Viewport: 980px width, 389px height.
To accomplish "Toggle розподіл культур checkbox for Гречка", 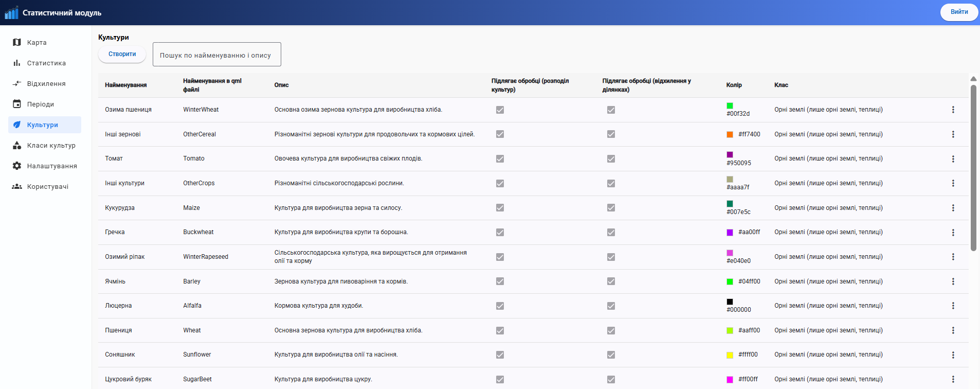I will tap(500, 232).
